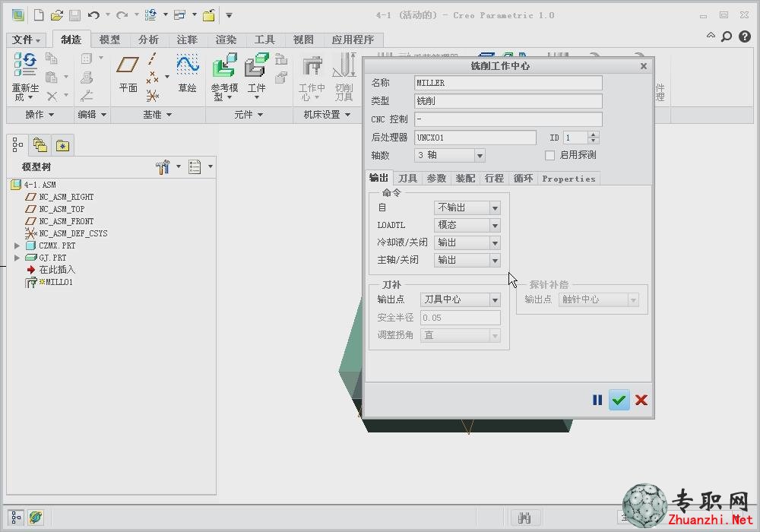This screenshot has width=760, height=532.
Task: Click the large 重新生成 regenerate icon
Action: click(x=25, y=65)
